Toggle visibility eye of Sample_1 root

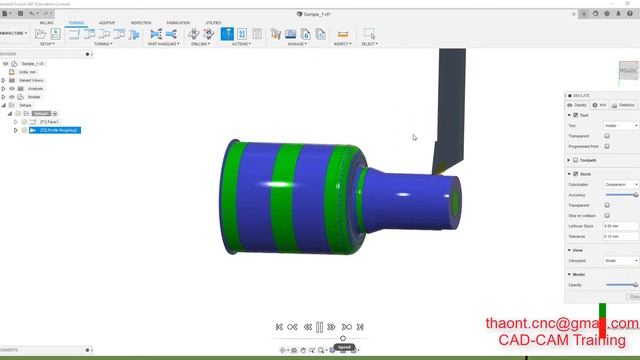(x=6, y=64)
